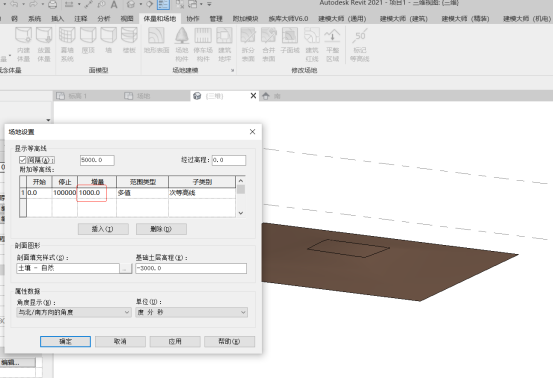Open the 体量和场地 ribbon tab
553x379 pixels.
[x=160, y=19]
